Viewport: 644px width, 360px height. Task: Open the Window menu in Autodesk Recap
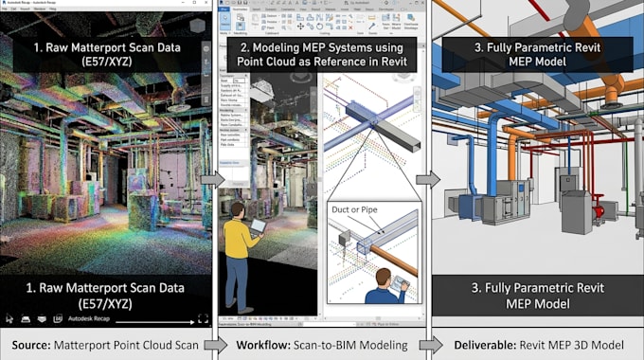pos(40,9)
